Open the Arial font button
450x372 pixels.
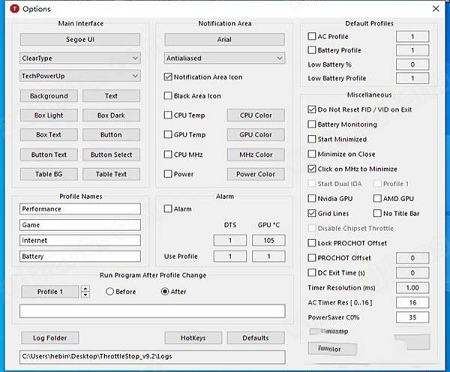pos(224,39)
